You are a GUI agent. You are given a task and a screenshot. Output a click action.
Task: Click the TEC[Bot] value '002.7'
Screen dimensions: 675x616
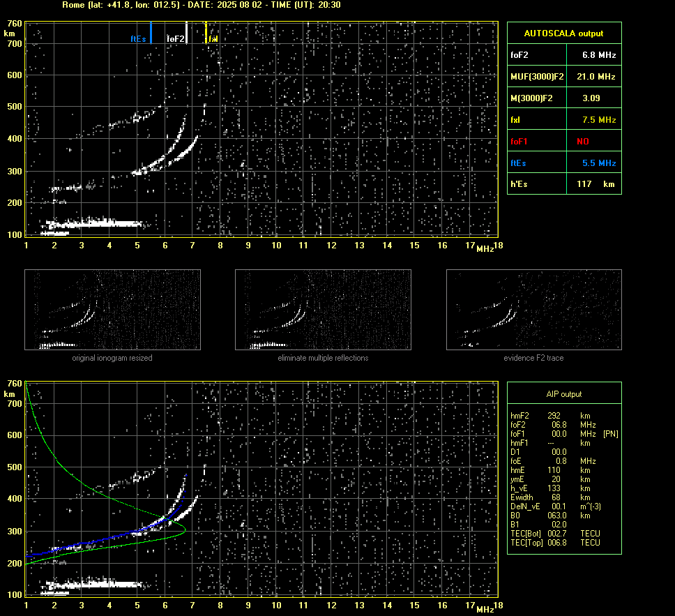[x=557, y=533]
